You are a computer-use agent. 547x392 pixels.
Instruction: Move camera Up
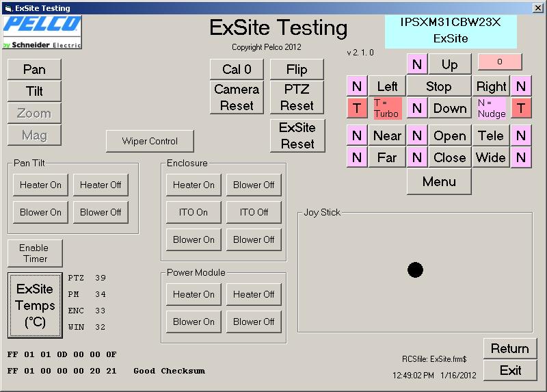[450, 64]
